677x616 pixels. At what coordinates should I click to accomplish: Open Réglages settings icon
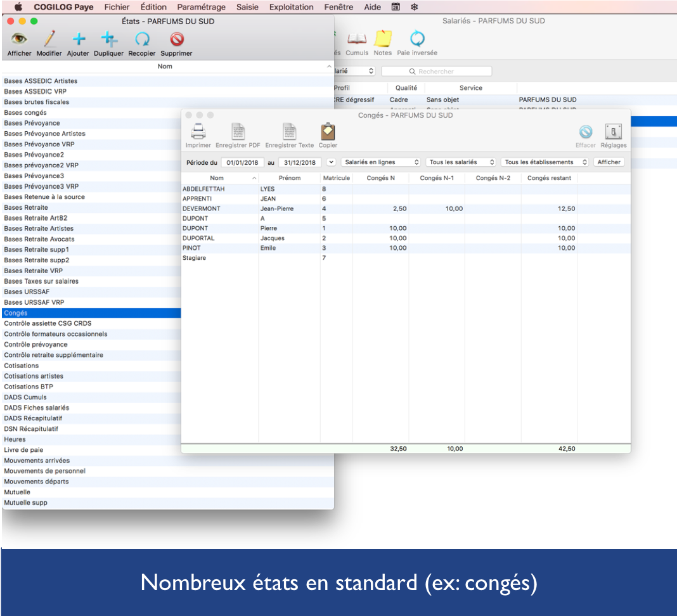point(613,132)
